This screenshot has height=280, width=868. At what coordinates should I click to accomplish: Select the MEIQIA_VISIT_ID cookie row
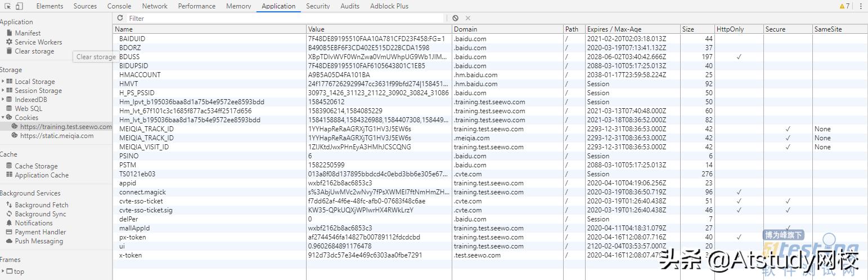click(490, 147)
